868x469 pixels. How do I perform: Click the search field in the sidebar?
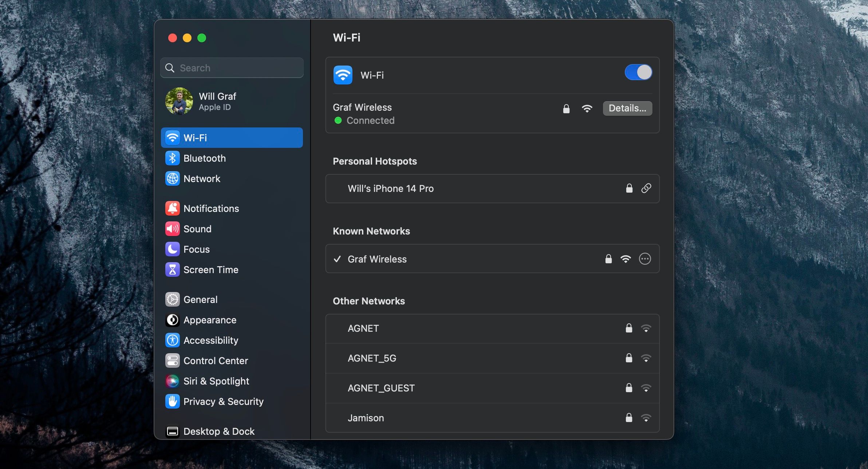[x=232, y=68]
